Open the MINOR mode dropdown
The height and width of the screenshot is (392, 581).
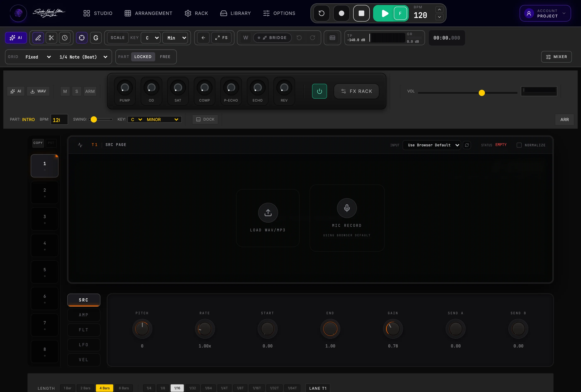[x=162, y=120]
